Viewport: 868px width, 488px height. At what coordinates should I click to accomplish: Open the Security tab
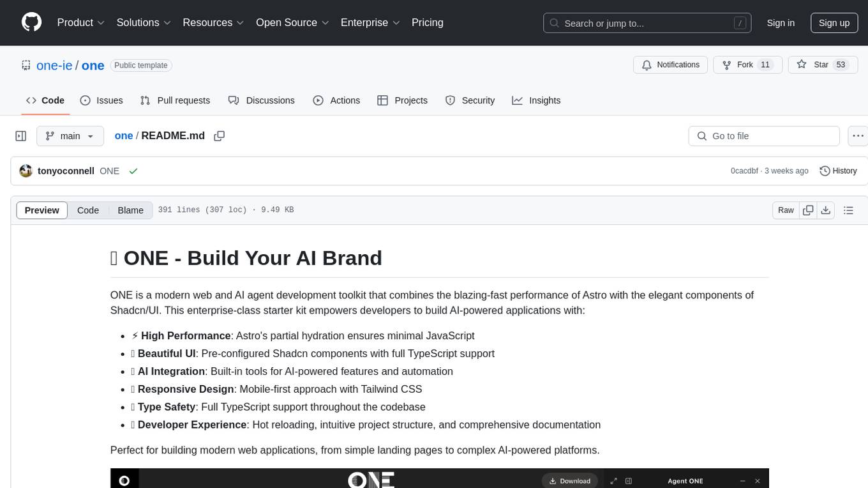point(470,100)
